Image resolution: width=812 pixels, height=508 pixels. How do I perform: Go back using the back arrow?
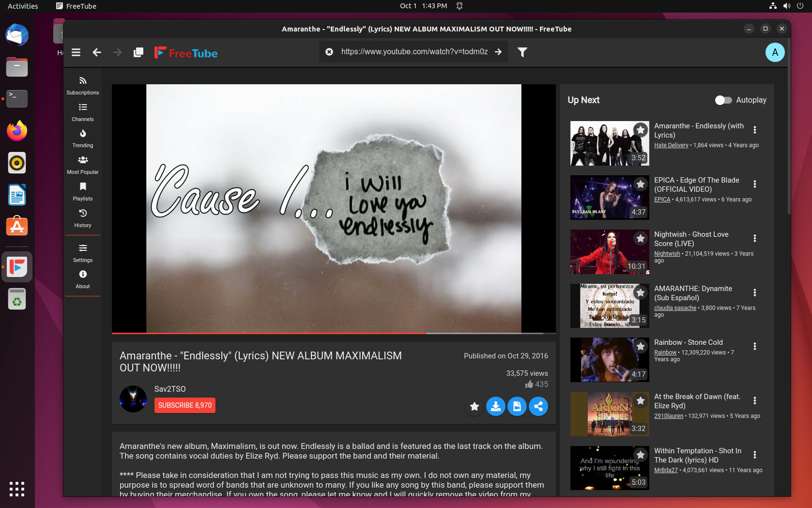tap(97, 52)
